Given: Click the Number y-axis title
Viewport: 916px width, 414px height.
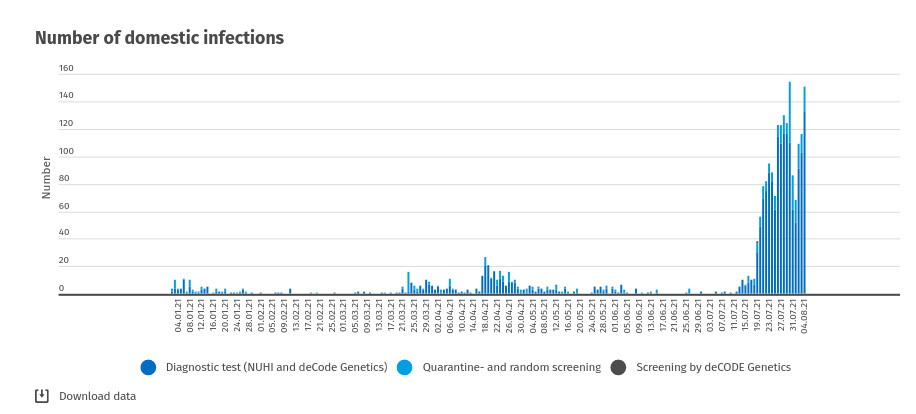Looking at the screenshot, I should click(46, 177).
